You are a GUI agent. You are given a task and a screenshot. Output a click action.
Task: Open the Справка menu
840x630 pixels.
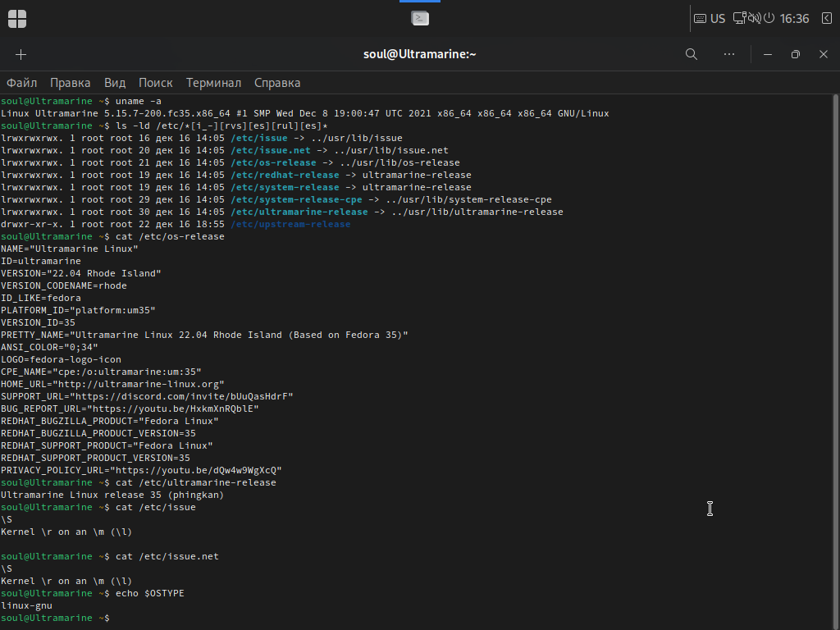click(277, 83)
